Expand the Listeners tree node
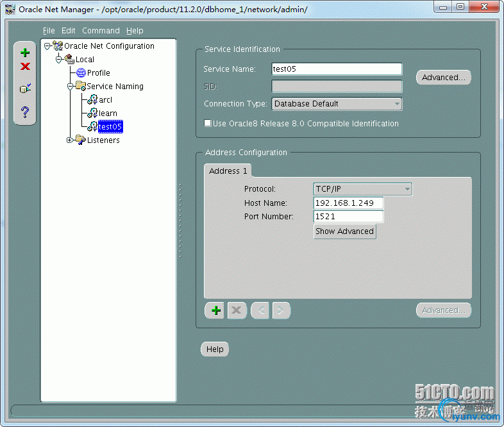504x427 pixels. (x=69, y=140)
